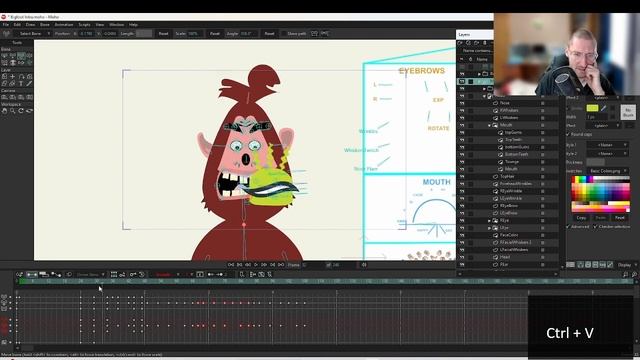The image size is (640, 360).
Task: Expand the LEye group layer
Action: (x=489, y=228)
